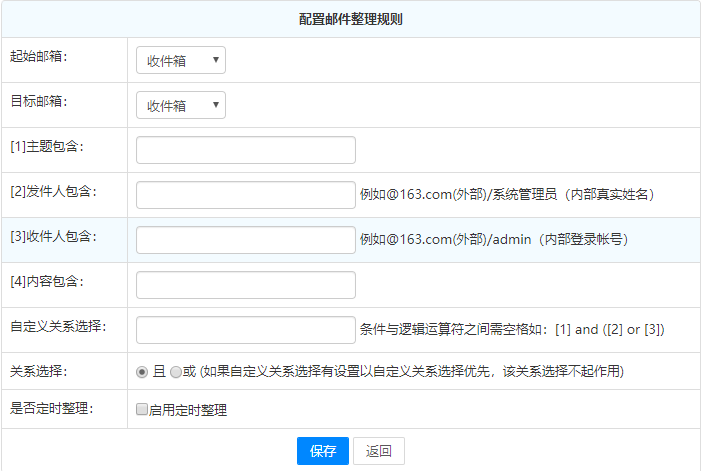
Task: Focus the 发件人包含 text box
Action: pyautogui.click(x=246, y=195)
